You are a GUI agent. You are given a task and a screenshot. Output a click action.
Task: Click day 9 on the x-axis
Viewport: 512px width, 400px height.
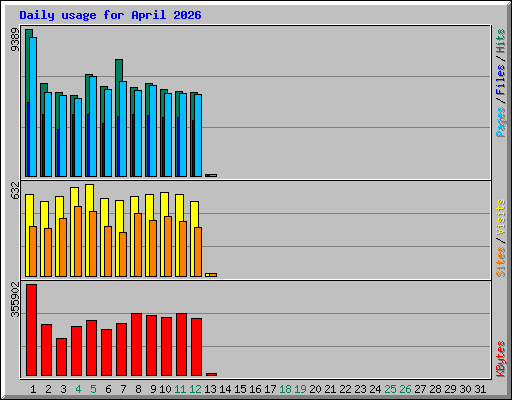click(x=153, y=389)
